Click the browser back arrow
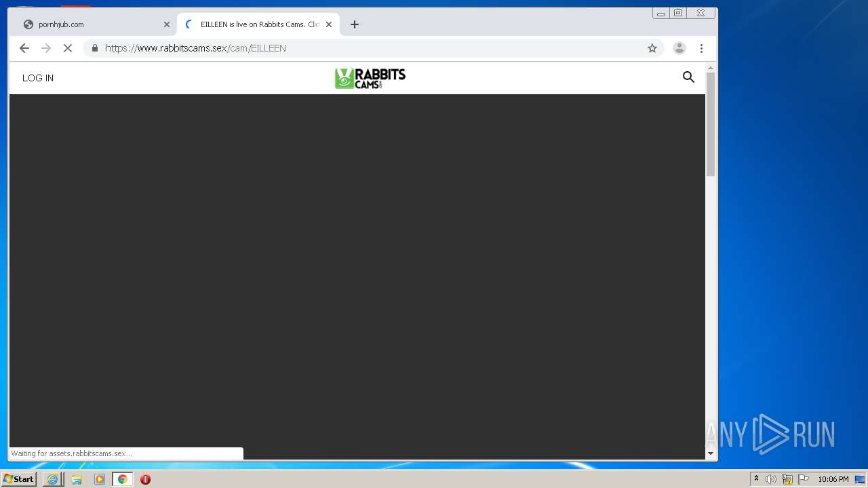The height and width of the screenshot is (488, 868). point(24,48)
